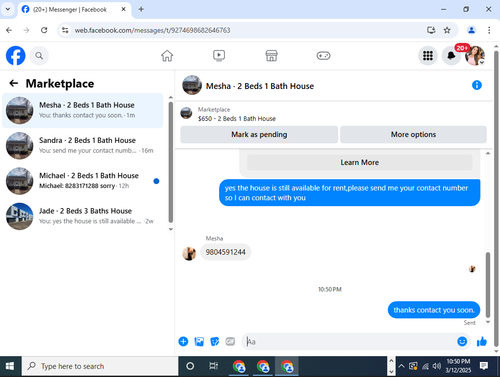The height and width of the screenshot is (377, 500).
Task: Open the Facebook logo home link
Action: coord(15,55)
